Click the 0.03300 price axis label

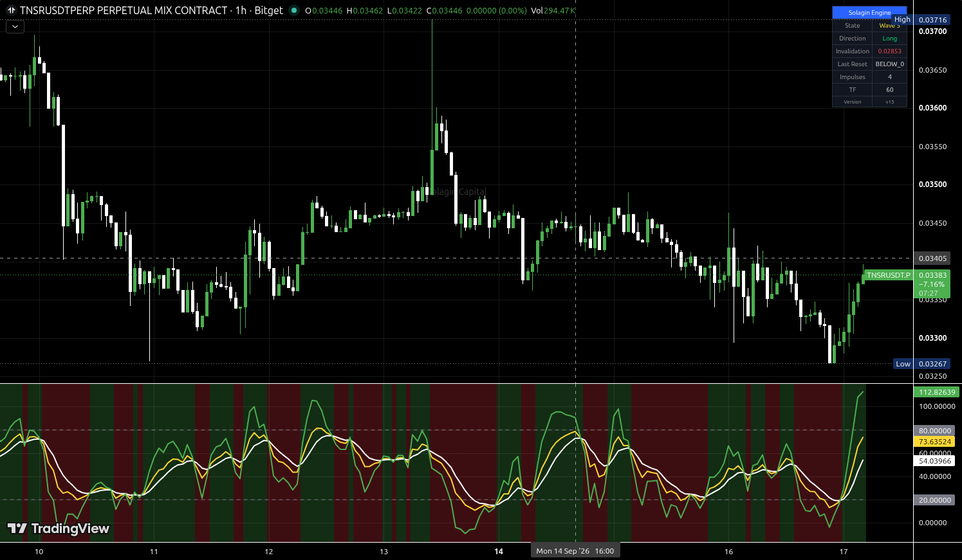[x=932, y=338]
